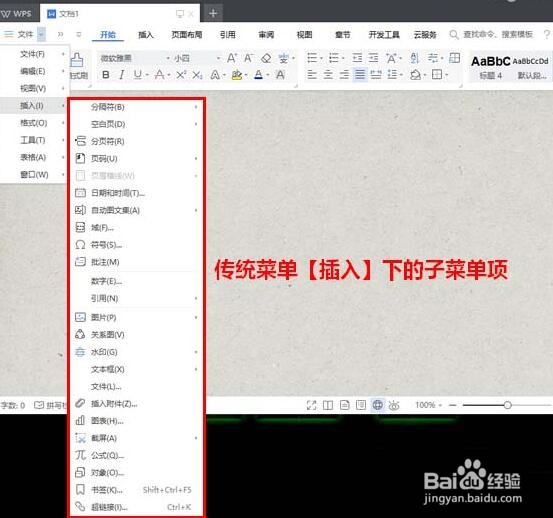The image size is (553, 518).
Task: Open a new document tab with plus
Action: point(213,13)
